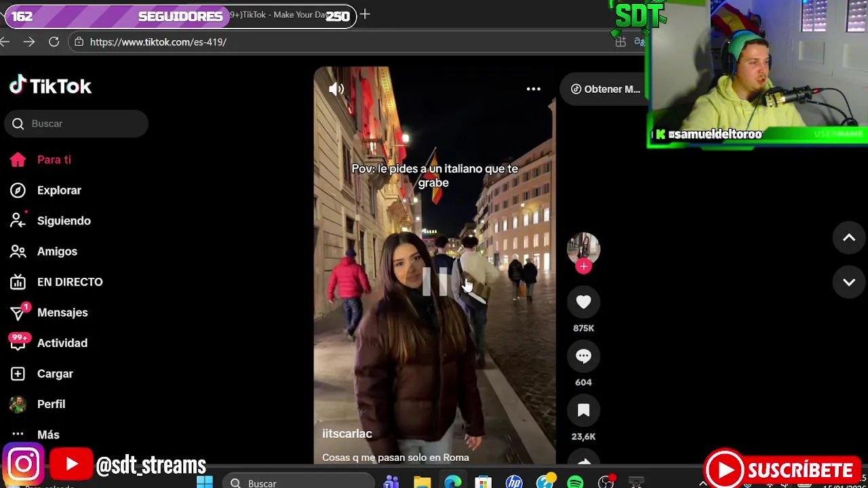Go to the previous video with up chevron
Viewport: 868px width, 488px height.
tap(849, 238)
